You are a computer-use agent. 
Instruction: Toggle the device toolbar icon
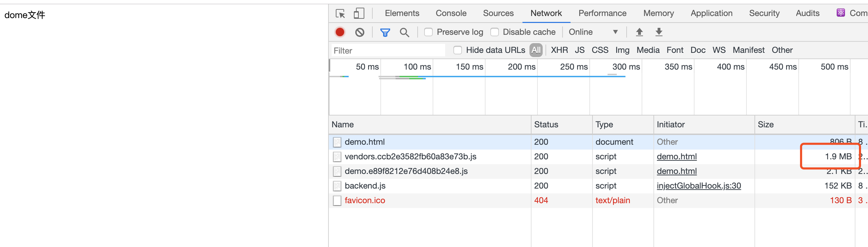coord(359,14)
